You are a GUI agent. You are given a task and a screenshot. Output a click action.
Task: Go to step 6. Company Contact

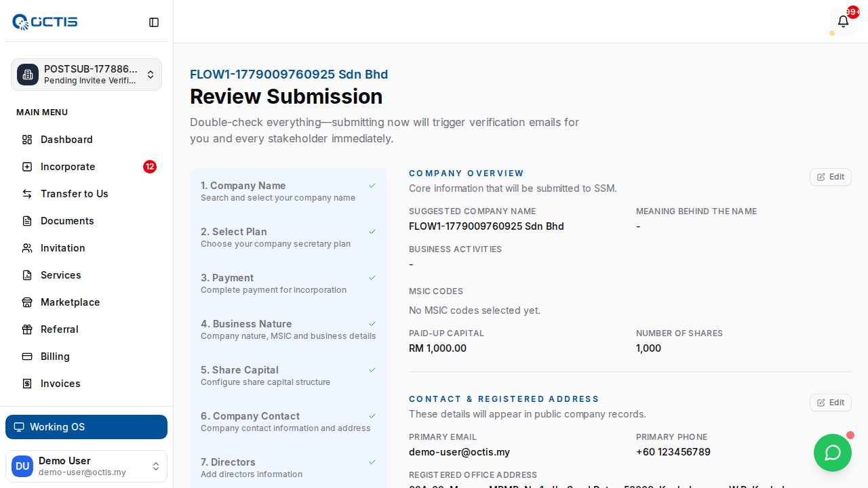(x=288, y=422)
